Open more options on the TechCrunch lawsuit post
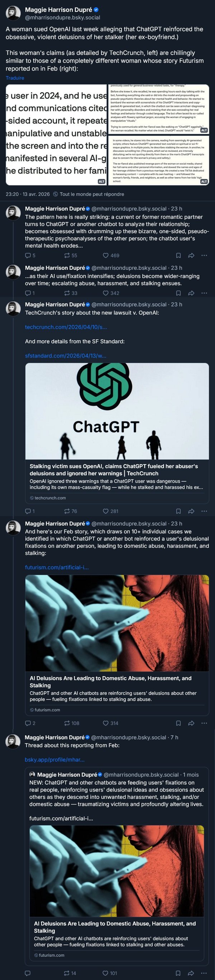Viewport: 215px width, 980px height. [204, 511]
